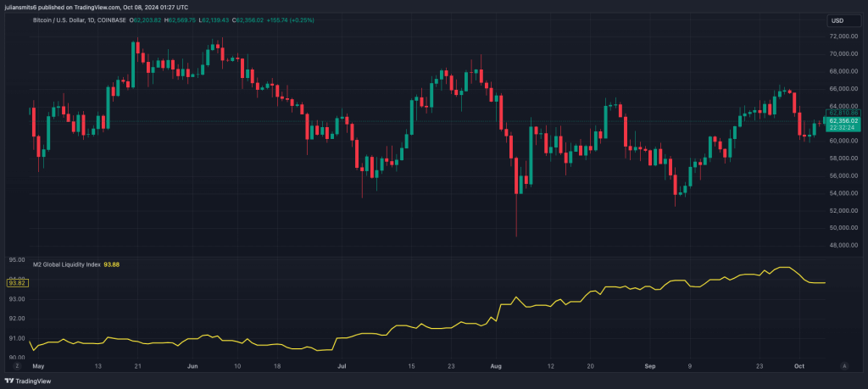Screen dimensions: 868x389
Task: Click the 93.82 indicator scale label
Action: [17, 283]
